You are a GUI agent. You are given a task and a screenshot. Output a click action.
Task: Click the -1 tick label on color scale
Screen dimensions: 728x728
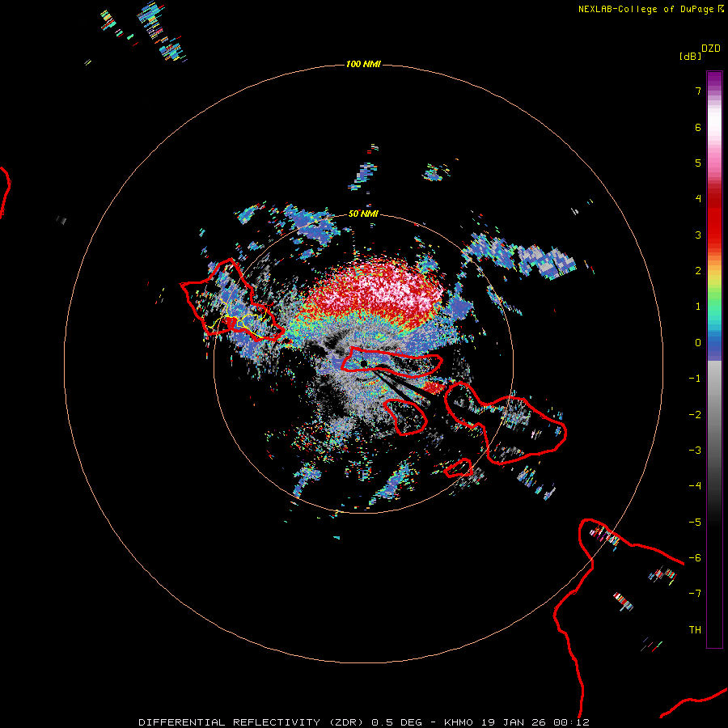click(x=695, y=379)
